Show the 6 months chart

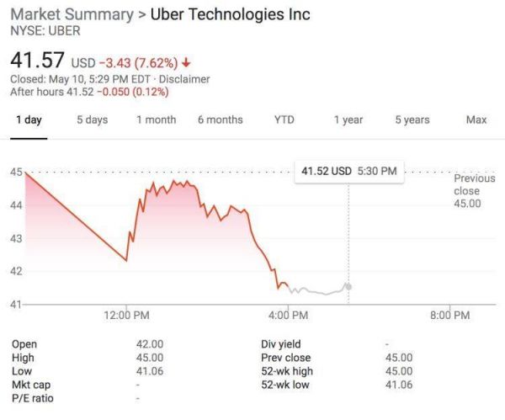220,120
